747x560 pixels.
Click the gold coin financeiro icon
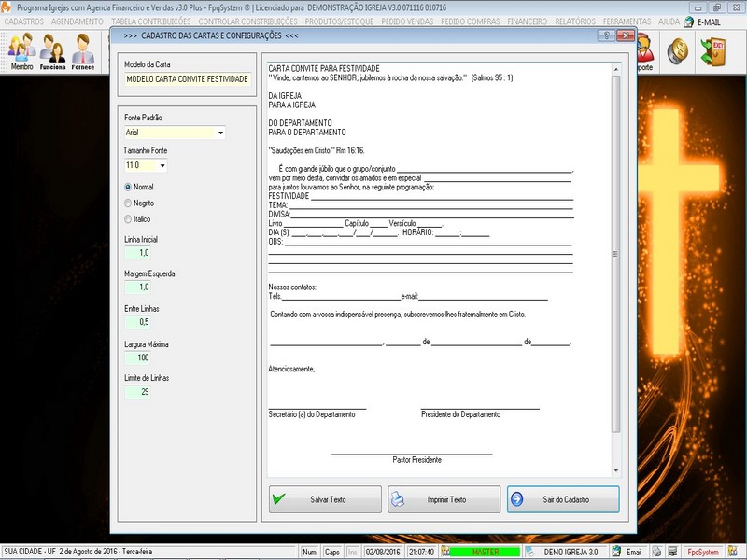tap(677, 51)
